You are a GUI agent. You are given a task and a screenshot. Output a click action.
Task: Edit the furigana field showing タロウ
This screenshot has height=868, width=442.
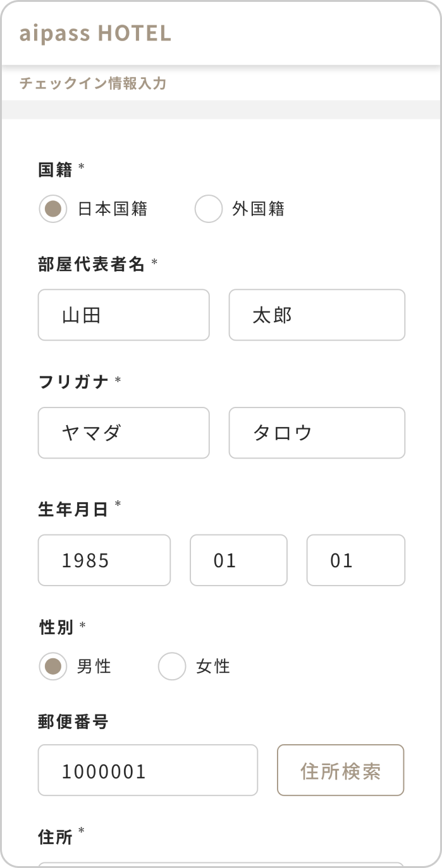pyautogui.click(x=316, y=433)
